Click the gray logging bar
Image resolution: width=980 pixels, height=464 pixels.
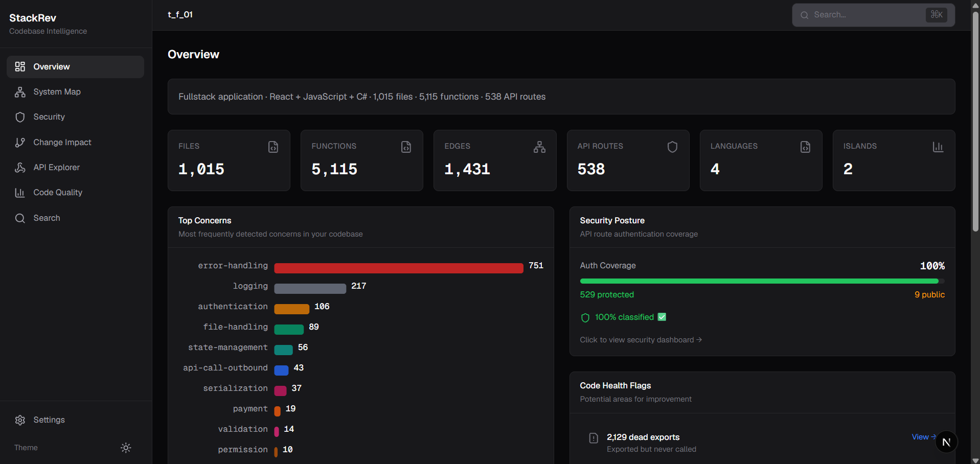tap(310, 289)
